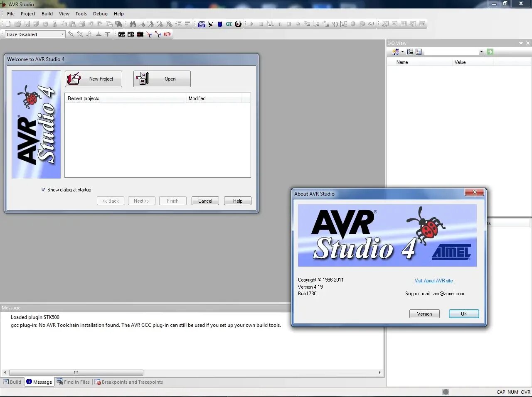Switch to the Message tab
Screen dimensions: 532x397
(x=39, y=382)
